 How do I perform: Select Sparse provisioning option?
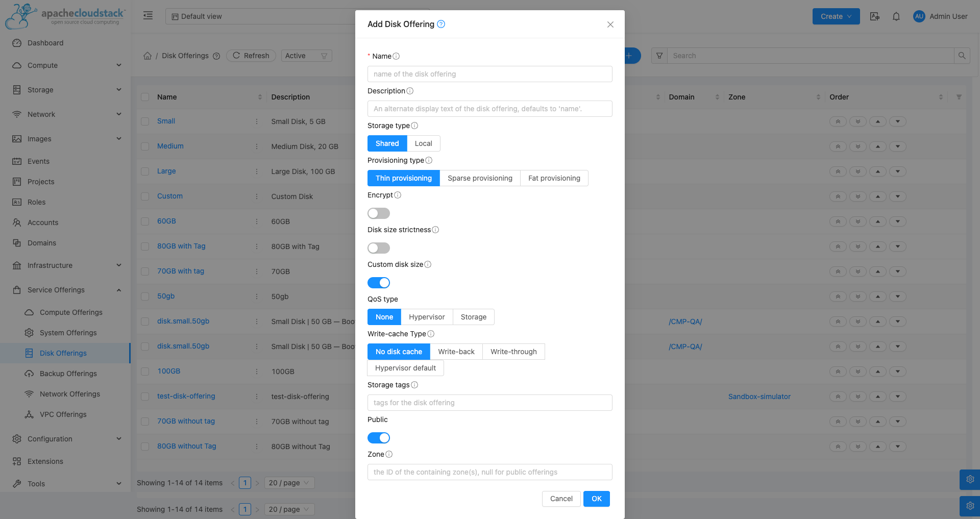click(480, 178)
